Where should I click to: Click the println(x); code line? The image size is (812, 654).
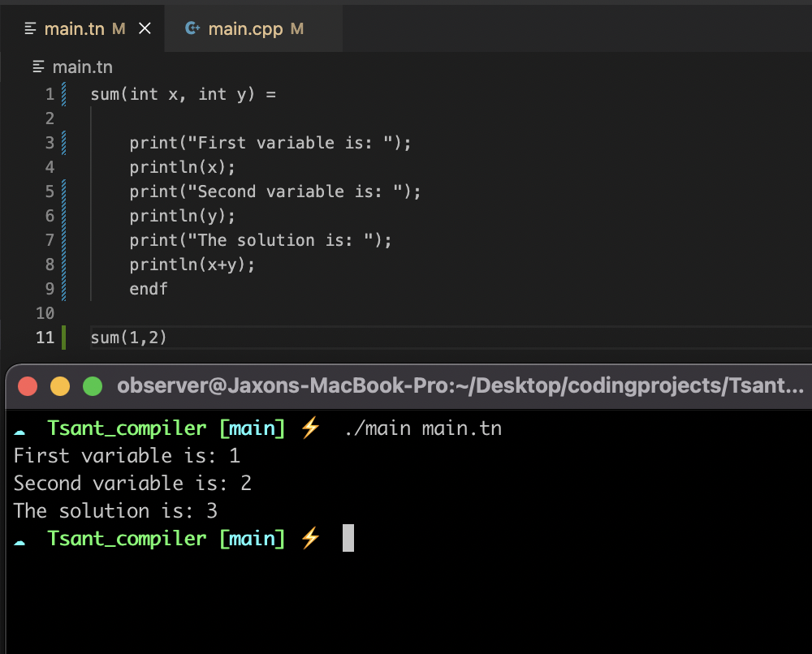(x=182, y=167)
